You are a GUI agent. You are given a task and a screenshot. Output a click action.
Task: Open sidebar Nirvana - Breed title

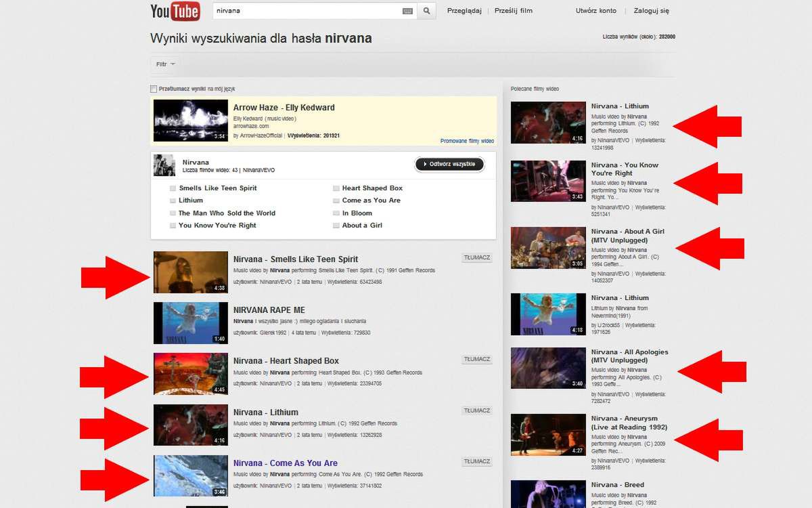coord(618,485)
